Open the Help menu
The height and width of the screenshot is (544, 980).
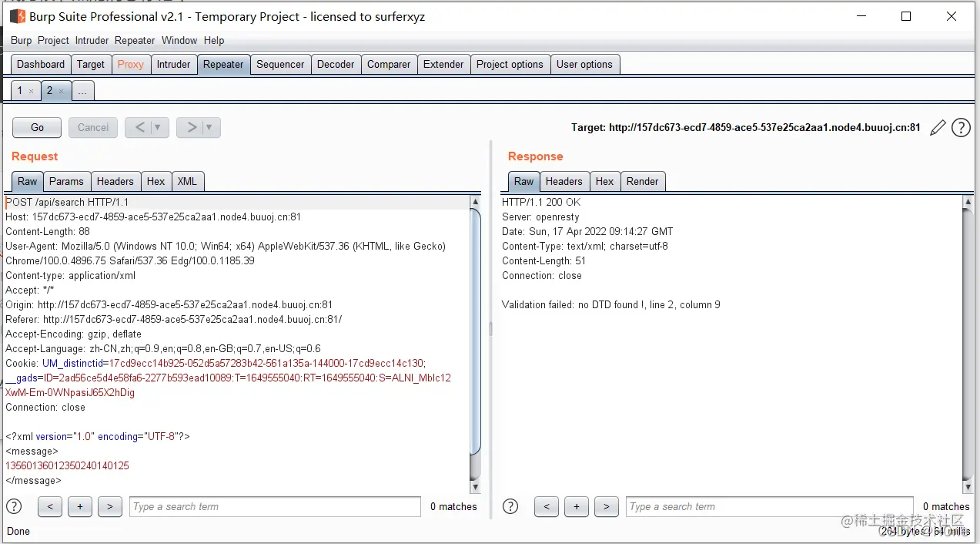pyautogui.click(x=214, y=40)
